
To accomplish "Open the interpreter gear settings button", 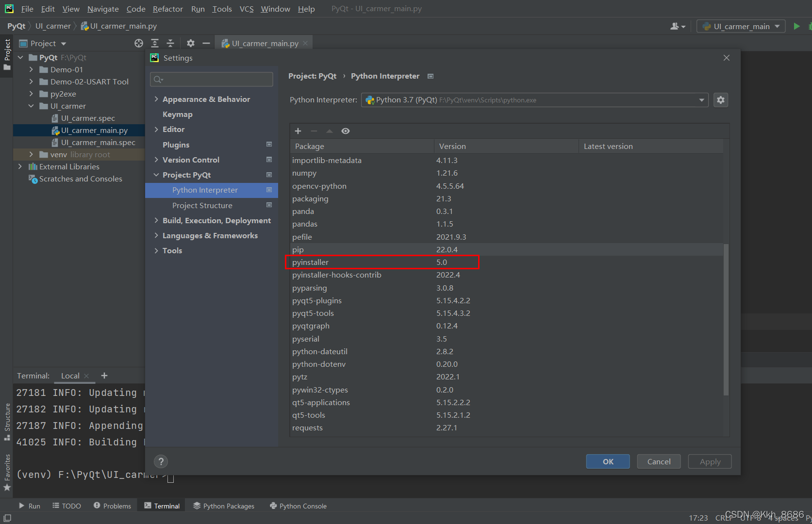I will coord(721,100).
